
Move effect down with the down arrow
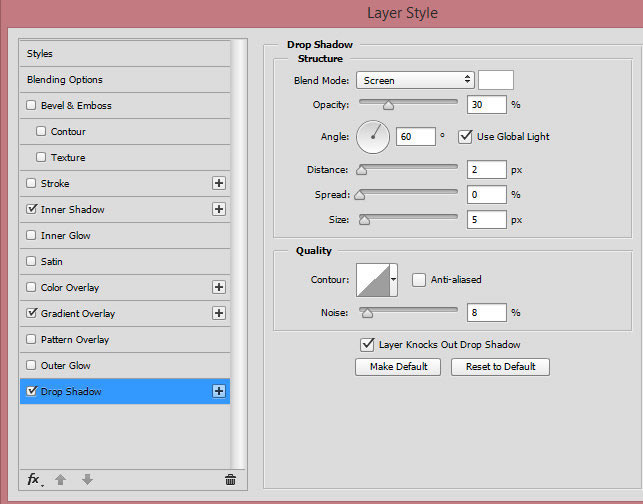(87, 480)
